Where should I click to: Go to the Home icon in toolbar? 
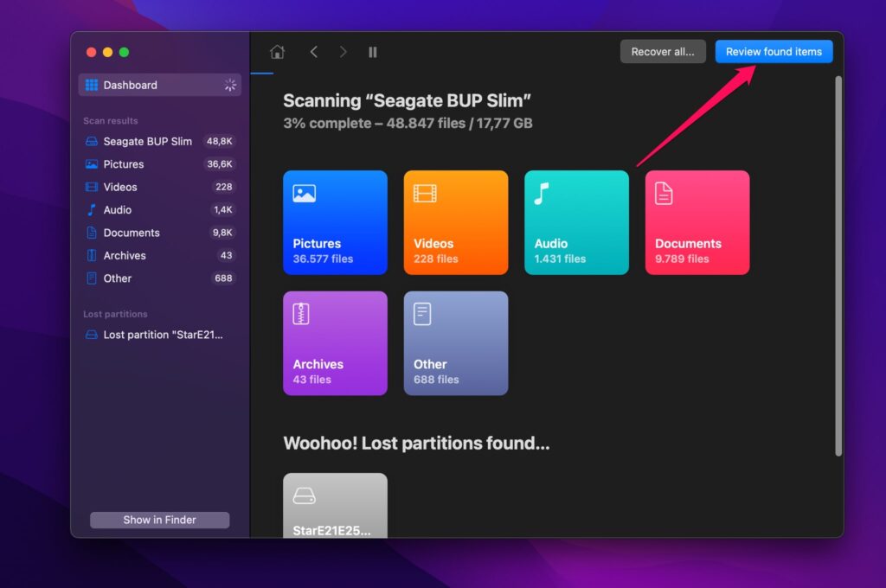pyautogui.click(x=277, y=52)
